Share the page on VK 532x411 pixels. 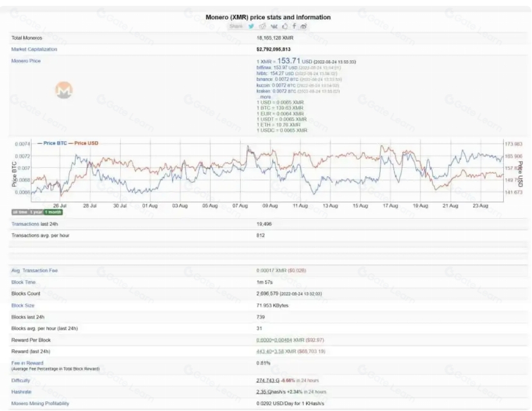[274, 26]
